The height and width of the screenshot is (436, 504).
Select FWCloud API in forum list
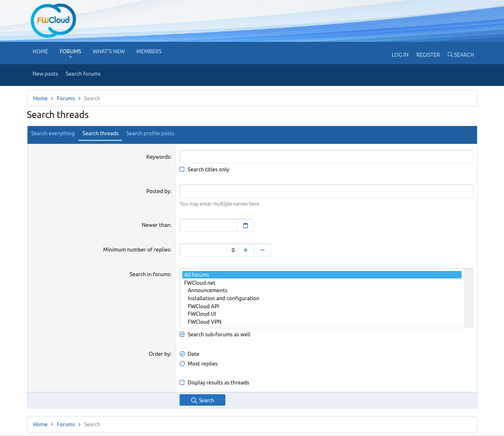tap(322, 307)
